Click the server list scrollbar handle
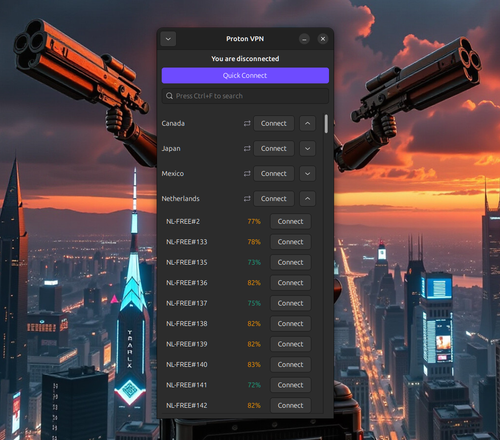This screenshot has height=440, width=500. tap(326, 124)
